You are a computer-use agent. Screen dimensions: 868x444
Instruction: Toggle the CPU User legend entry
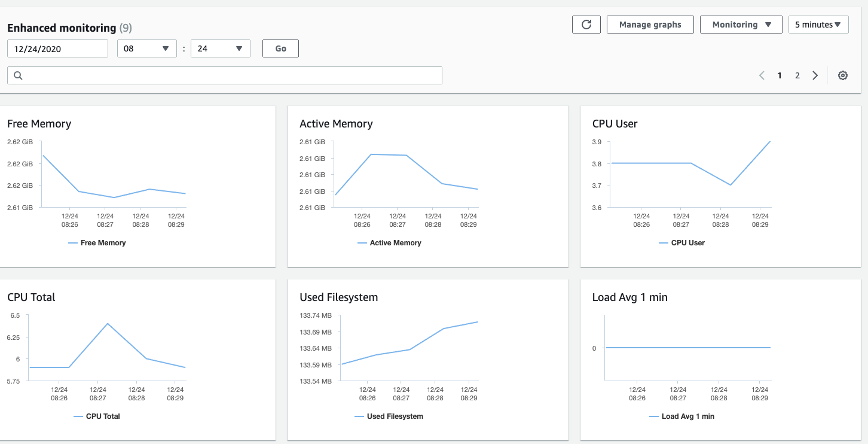click(x=681, y=243)
